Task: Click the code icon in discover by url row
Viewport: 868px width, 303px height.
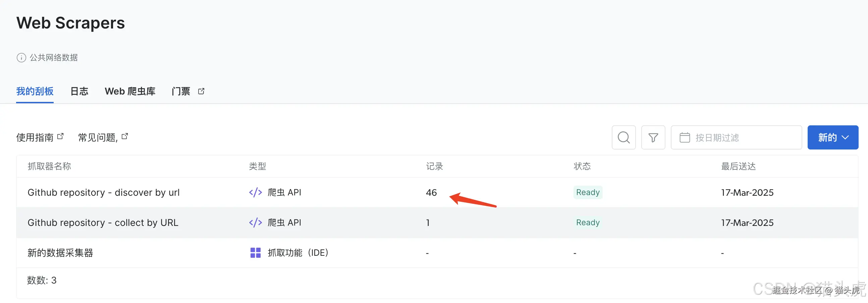Action: point(256,192)
